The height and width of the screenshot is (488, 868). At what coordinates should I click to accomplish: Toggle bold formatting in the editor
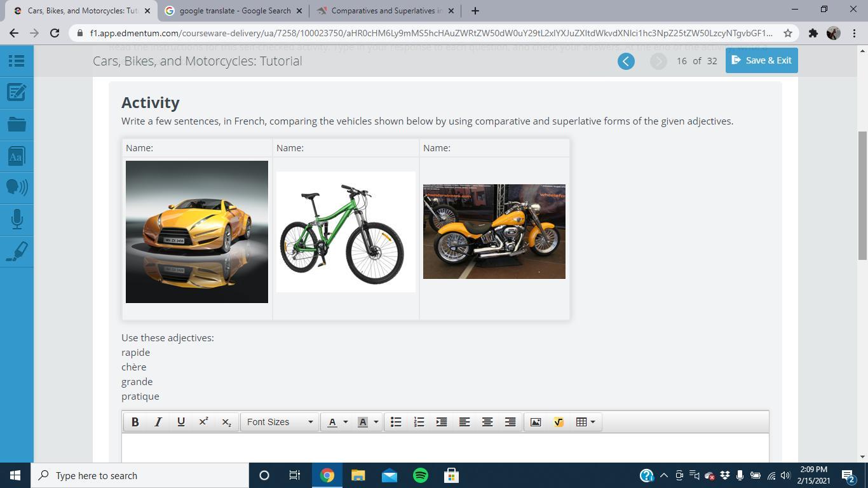(135, 422)
